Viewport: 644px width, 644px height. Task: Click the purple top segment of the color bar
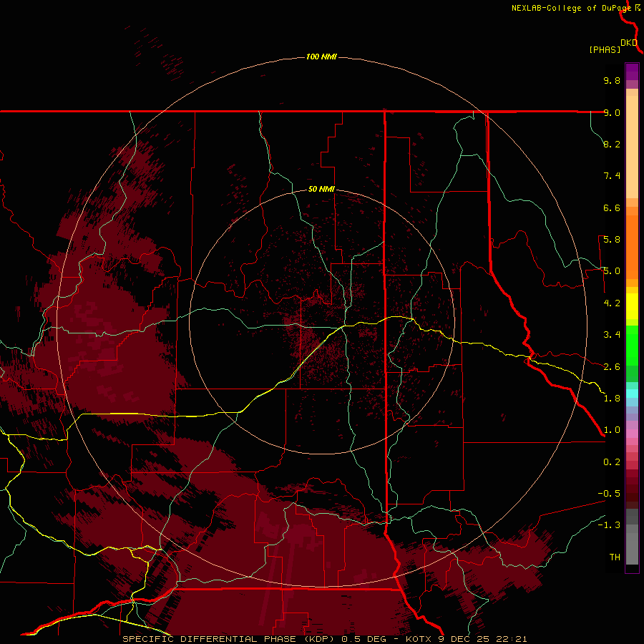[632, 72]
